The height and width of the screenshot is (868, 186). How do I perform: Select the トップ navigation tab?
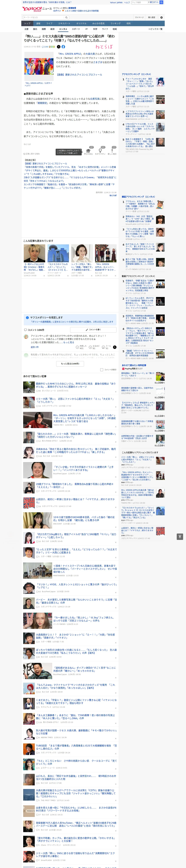(27, 24)
